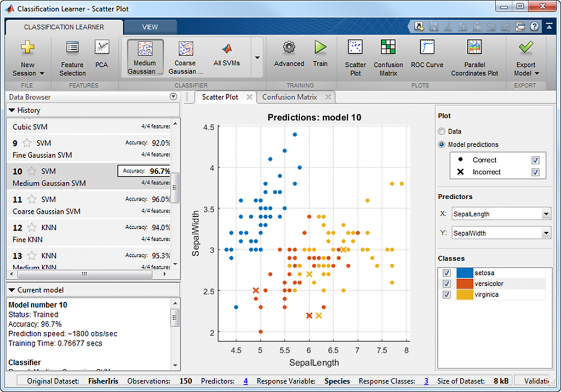Screen dimensions: 561x392
Task: Toggle the setosa class checkbox
Action: pyautogui.click(x=446, y=273)
